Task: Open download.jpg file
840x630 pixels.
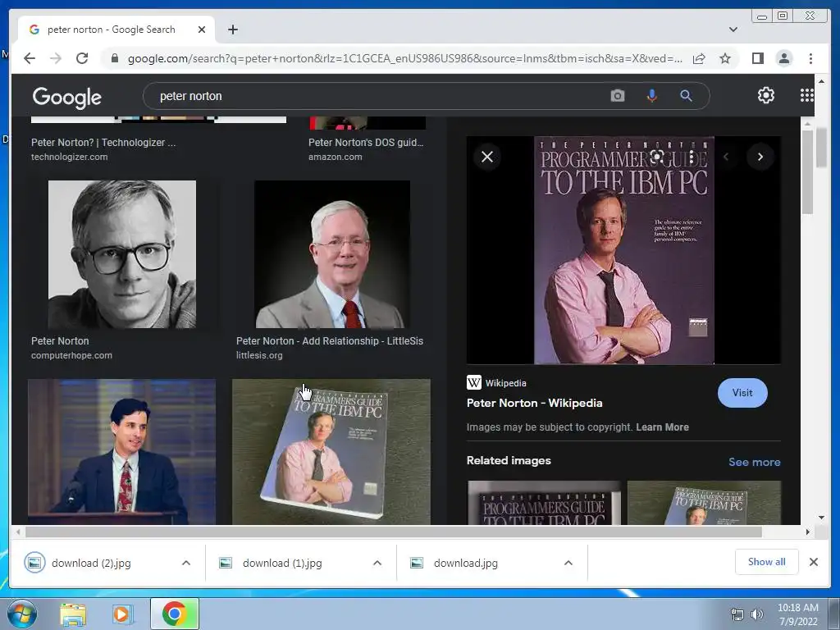Action: pos(466,563)
